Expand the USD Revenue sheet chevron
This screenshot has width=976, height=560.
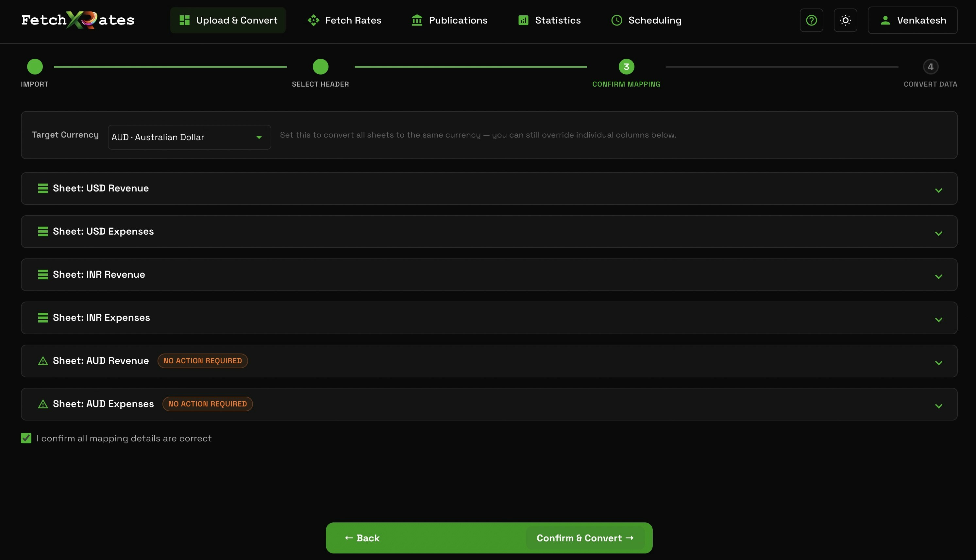tap(939, 190)
